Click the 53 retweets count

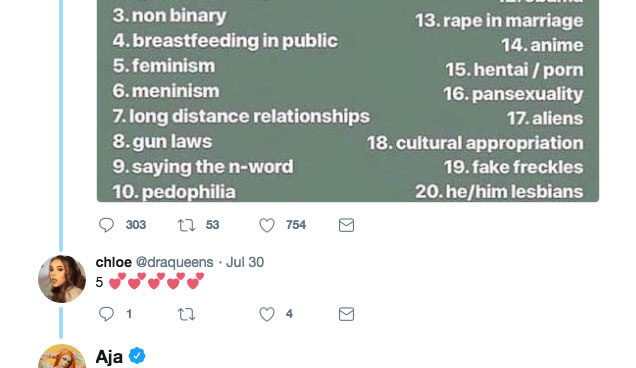point(212,225)
